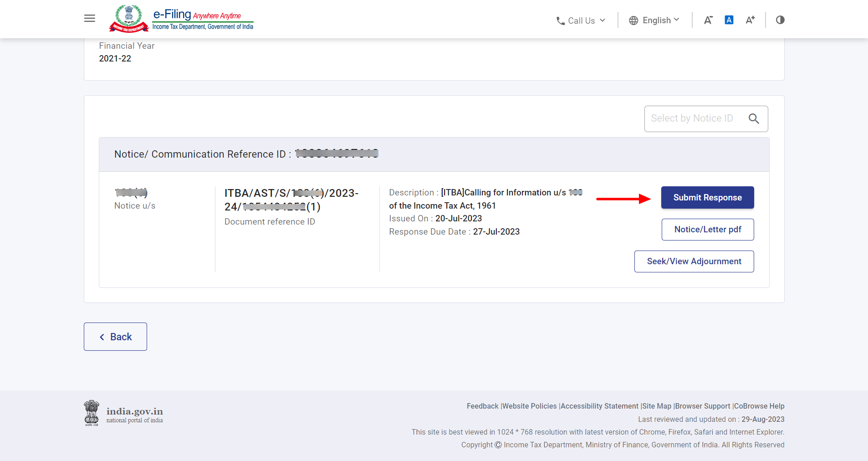
Task: Click the last reviewed date 29-Aug-2023
Action: 763,419
